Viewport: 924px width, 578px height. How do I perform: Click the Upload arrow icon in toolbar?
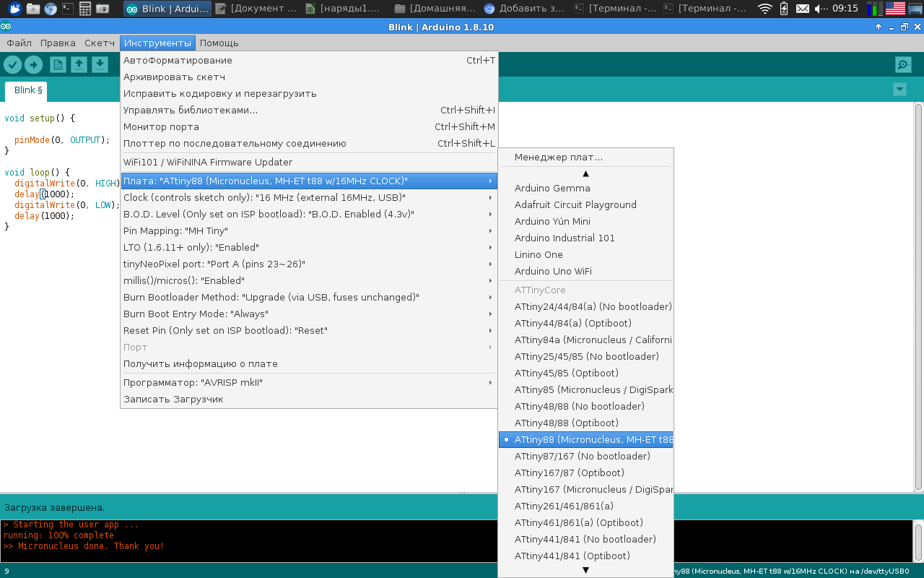pyautogui.click(x=33, y=65)
